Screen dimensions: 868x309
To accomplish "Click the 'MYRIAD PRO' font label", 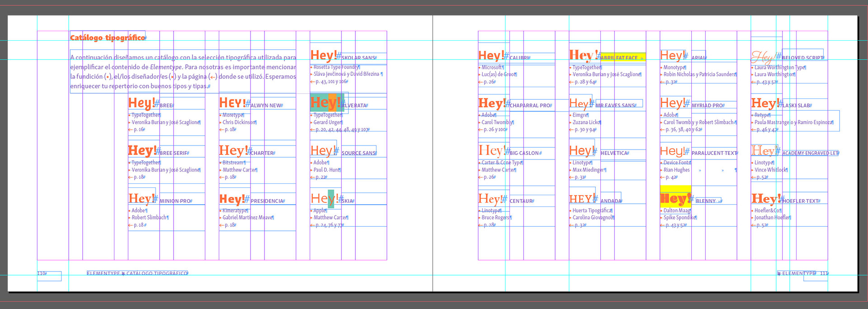I will [x=707, y=106].
